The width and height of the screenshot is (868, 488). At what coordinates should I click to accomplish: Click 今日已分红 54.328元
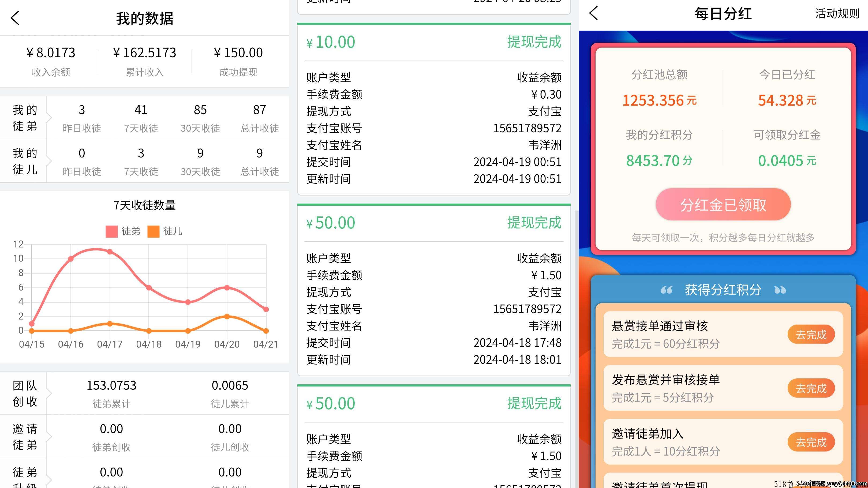[x=787, y=100]
